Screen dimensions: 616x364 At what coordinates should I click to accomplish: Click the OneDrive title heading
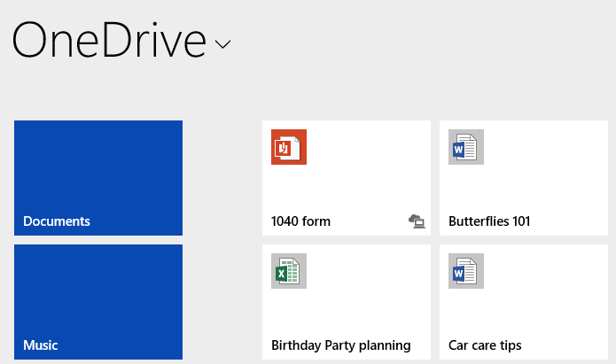tap(108, 40)
